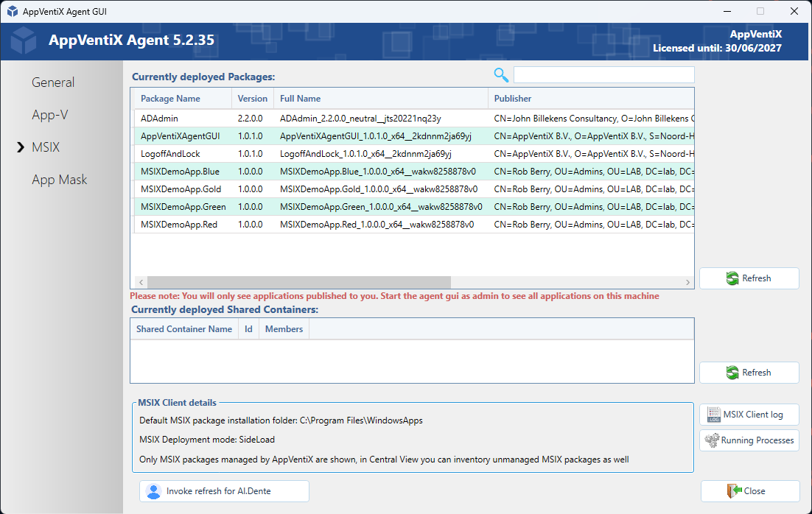Screen dimensions: 812x514
Task: Focus the package search field
Action: [603, 75]
